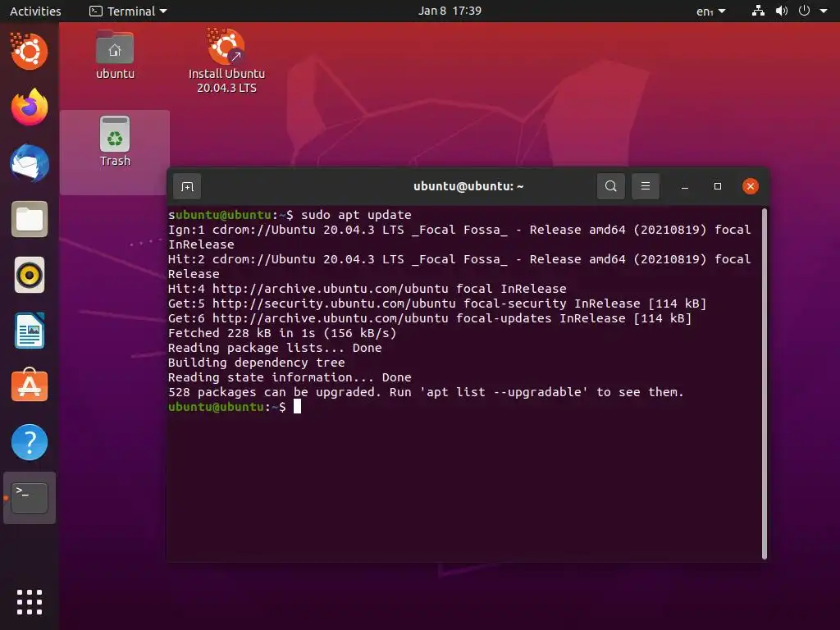This screenshot has width=840, height=630.
Task: Click the Get:5 security.ubuntu.com line
Action: click(x=437, y=304)
